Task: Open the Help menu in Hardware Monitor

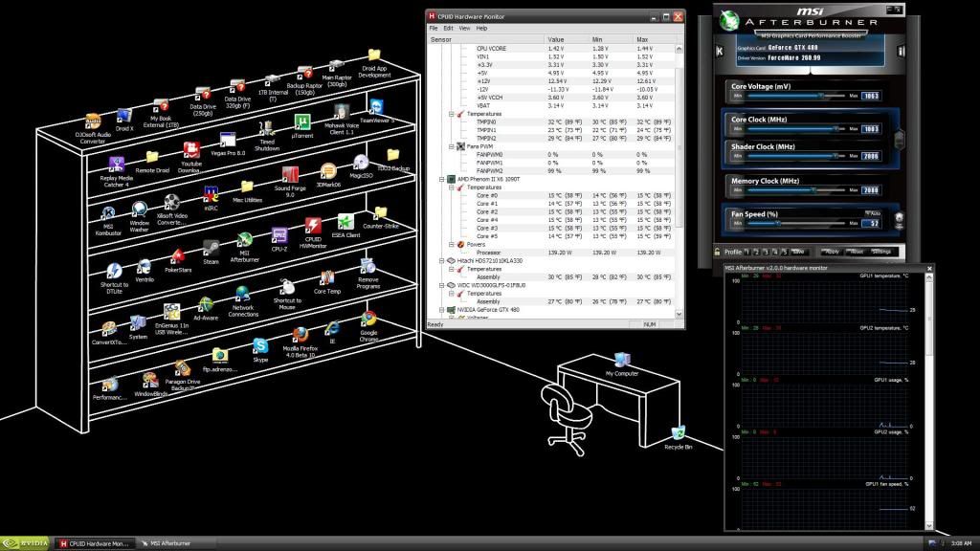Action: pyautogui.click(x=481, y=29)
